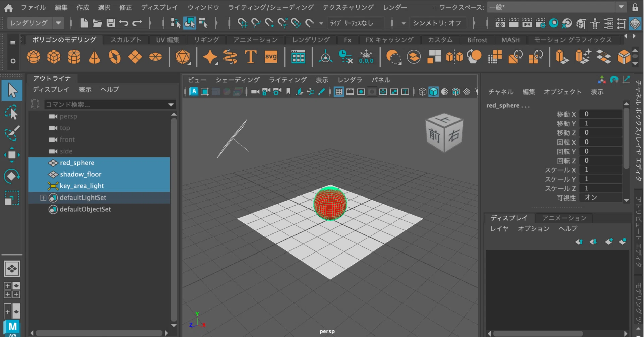This screenshot has height=337, width=644.
Task: Switch to the スカルプト shelf tab
Action: [126, 40]
